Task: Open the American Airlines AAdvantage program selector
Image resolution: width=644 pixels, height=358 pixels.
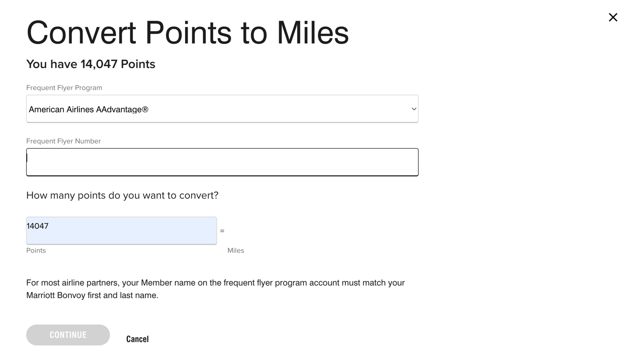Action: 222,109
